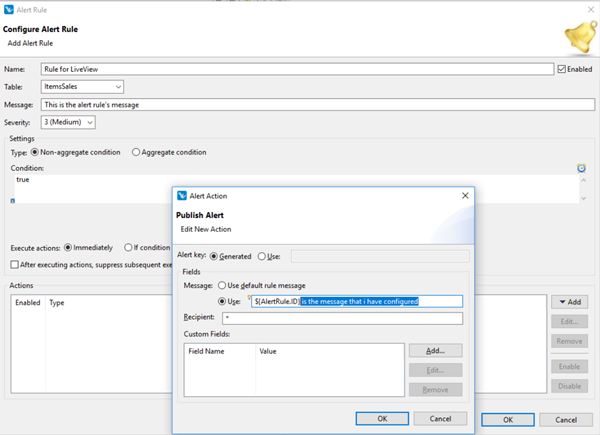Click the rule Name text field
This screenshot has width=600, height=435.
(295, 69)
